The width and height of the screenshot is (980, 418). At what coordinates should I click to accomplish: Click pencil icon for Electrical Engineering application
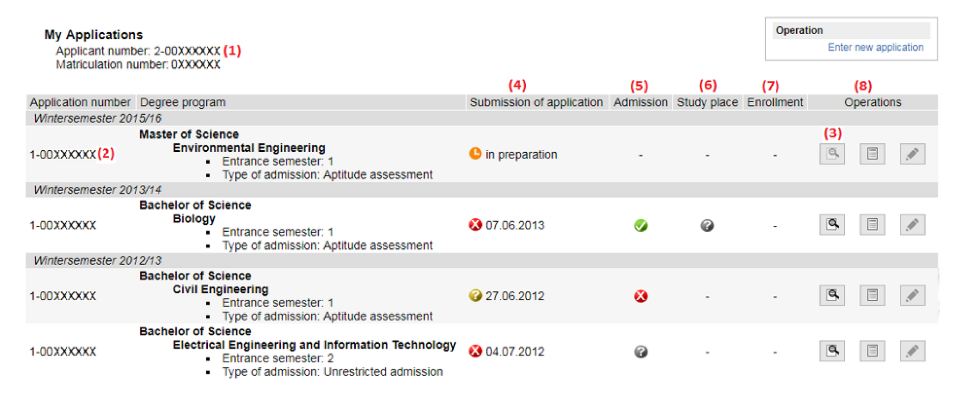[x=912, y=351]
